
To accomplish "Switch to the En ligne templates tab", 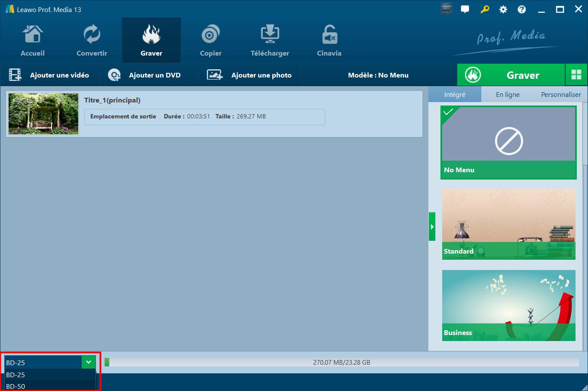I will click(x=508, y=94).
